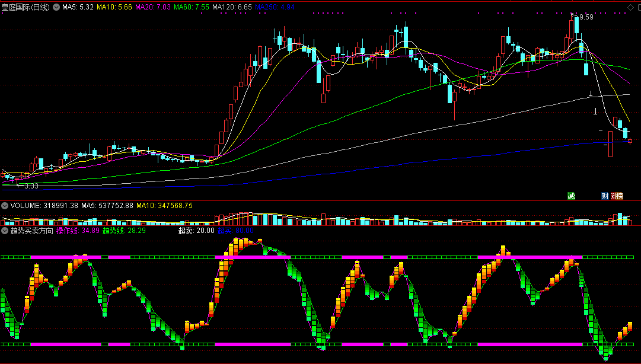The image size is (641, 364).
Task: Click the VOLUME: 318991.38 label
Action: point(44,206)
